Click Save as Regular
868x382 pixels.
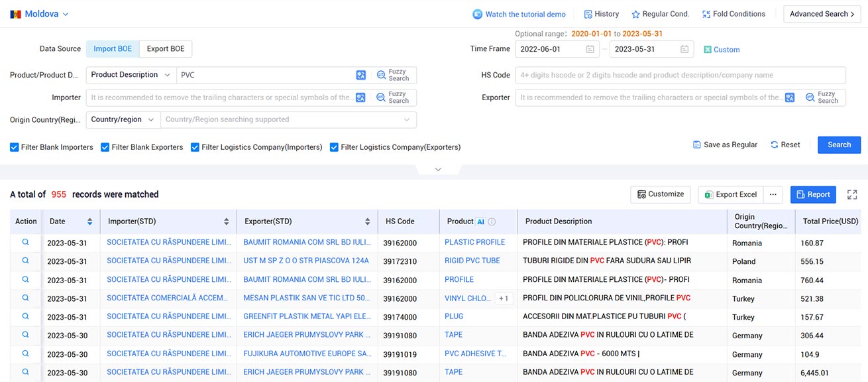click(x=725, y=145)
